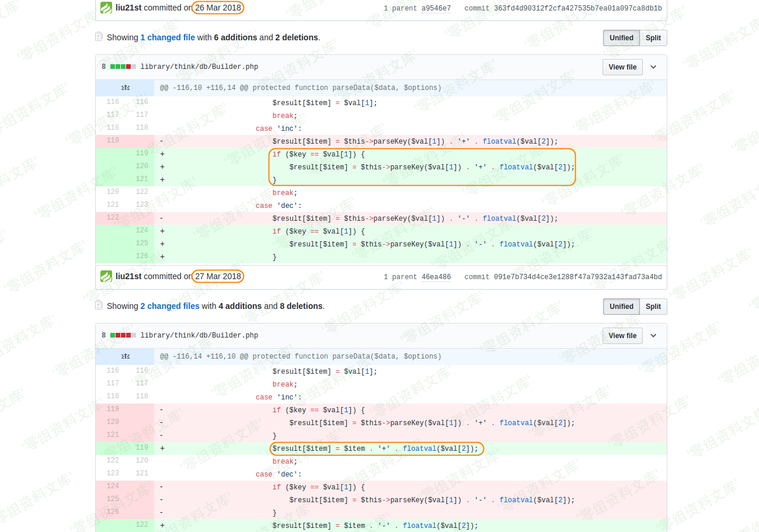The height and width of the screenshot is (532, 759).
Task: Click diffstat bar of second Builder.php file
Action: (123, 336)
